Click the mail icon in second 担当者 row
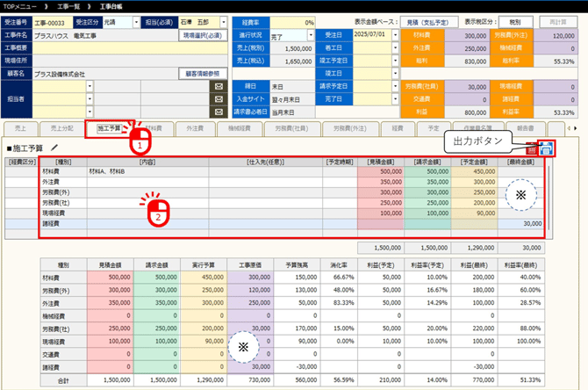The width and height of the screenshot is (588, 390). 218,100
